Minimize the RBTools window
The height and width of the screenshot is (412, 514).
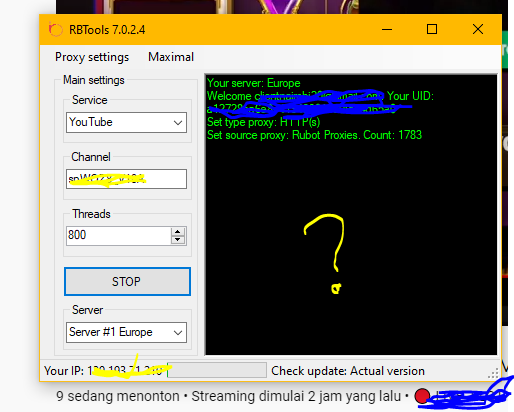tap(387, 29)
